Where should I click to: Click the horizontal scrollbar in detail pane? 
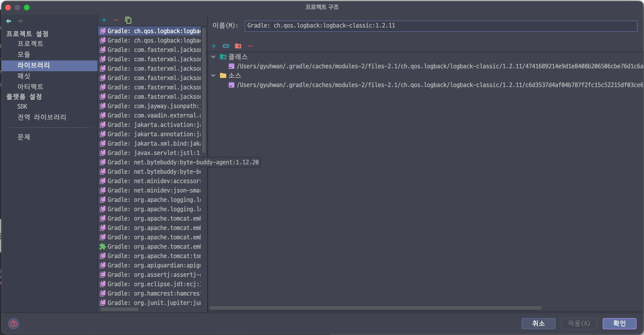coord(375,308)
